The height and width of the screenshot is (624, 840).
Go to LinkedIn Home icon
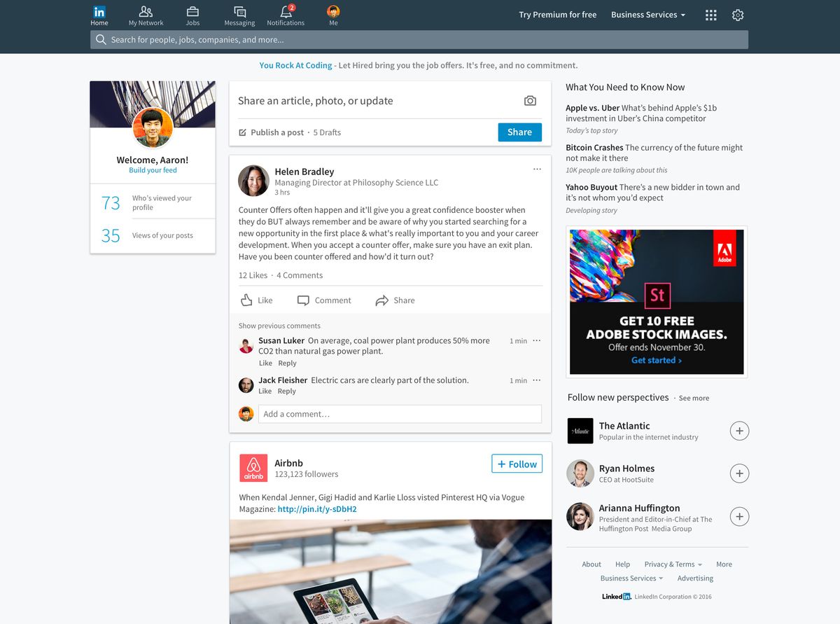(99, 12)
